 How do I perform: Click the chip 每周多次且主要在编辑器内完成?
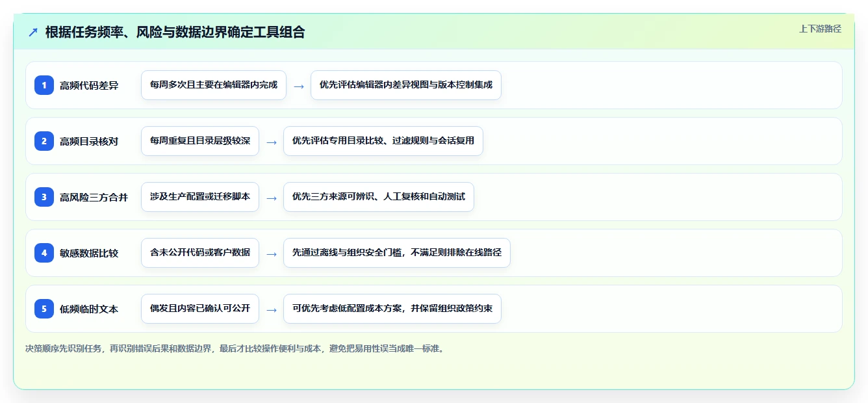point(214,85)
